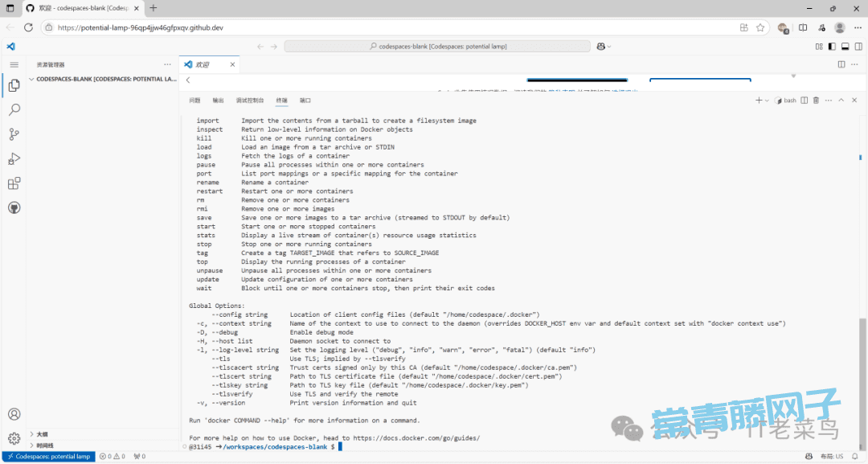868x464 pixels.
Task: Open the Explorer view in the activity bar
Action: point(14,85)
